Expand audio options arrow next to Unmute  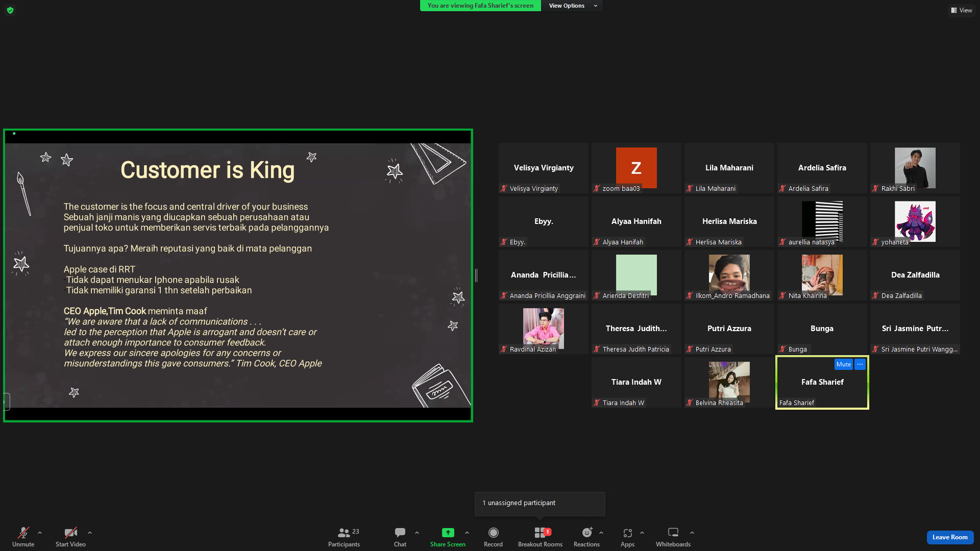(x=40, y=533)
